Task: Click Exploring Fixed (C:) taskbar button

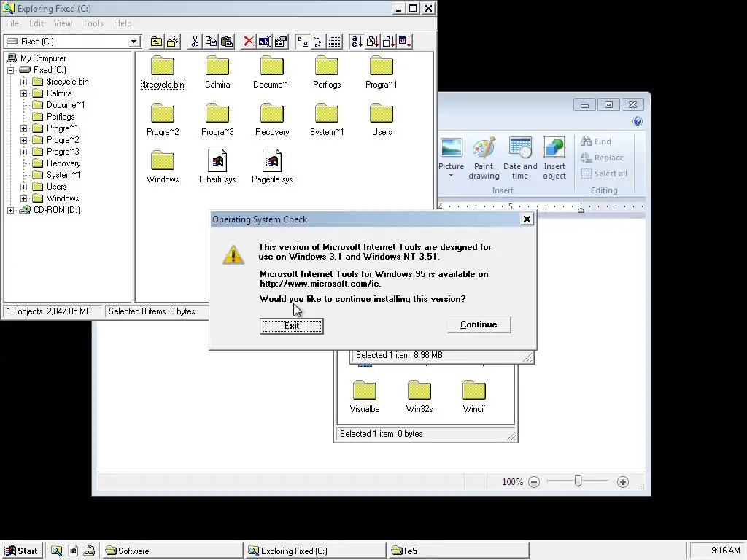Action: 315,551
